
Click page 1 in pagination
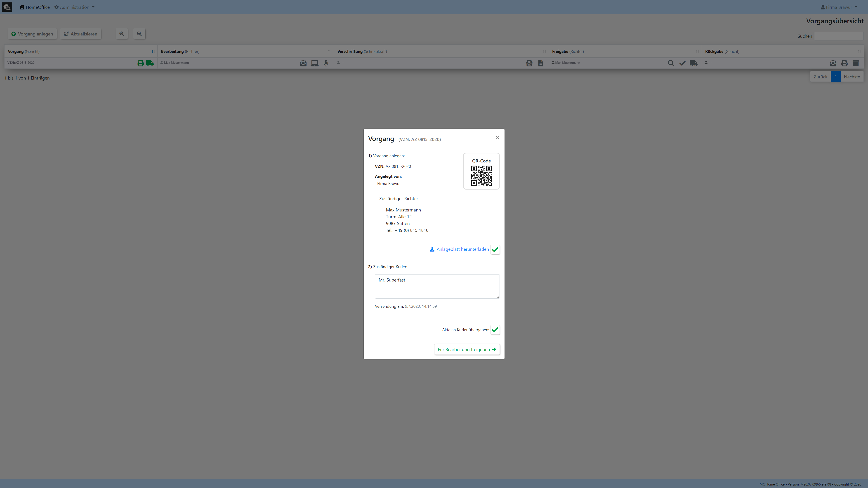pos(835,77)
